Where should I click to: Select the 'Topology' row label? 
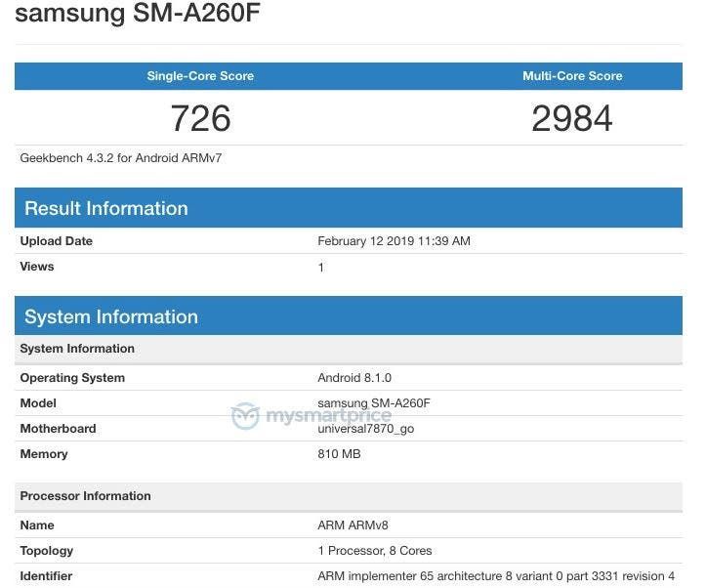pyautogui.click(x=46, y=551)
